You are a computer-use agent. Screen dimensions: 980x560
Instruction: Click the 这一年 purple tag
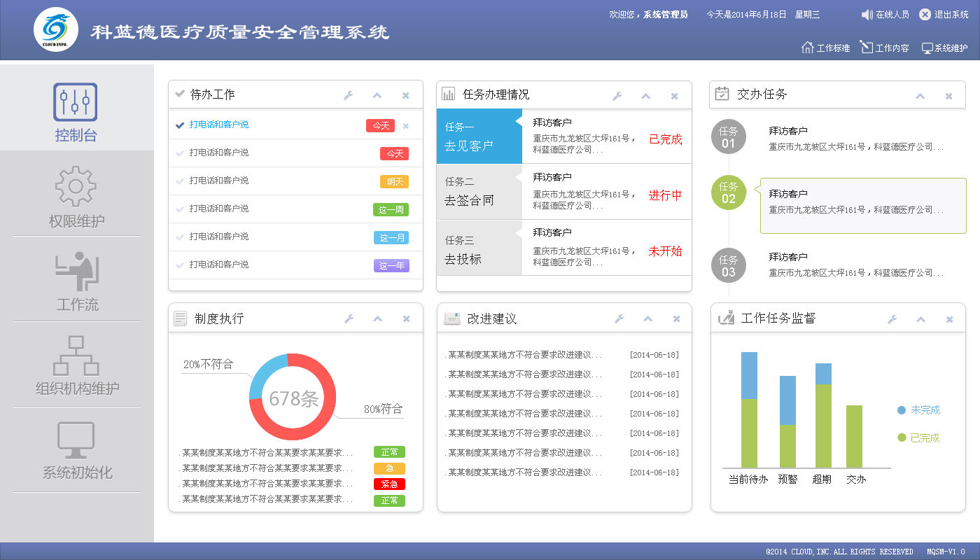tap(391, 265)
